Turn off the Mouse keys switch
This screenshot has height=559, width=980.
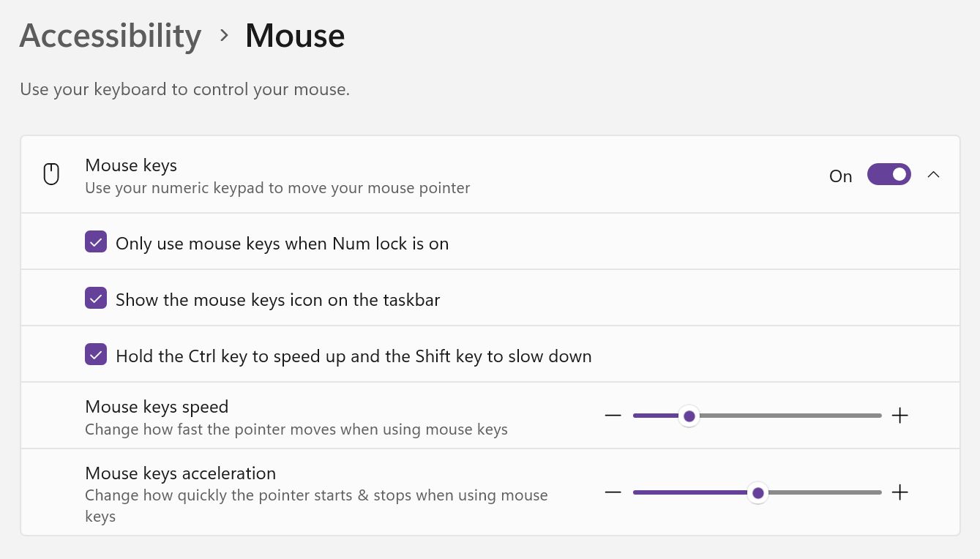point(889,174)
